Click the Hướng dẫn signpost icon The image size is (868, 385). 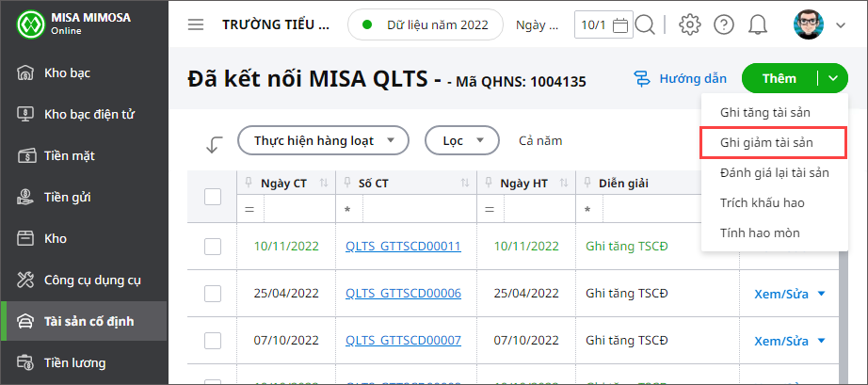click(x=642, y=78)
